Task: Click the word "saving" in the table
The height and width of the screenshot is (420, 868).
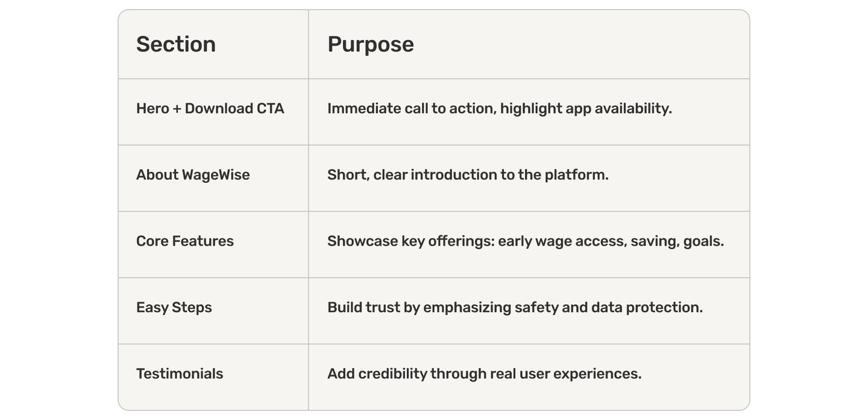Action: pyautogui.click(x=654, y=241)
